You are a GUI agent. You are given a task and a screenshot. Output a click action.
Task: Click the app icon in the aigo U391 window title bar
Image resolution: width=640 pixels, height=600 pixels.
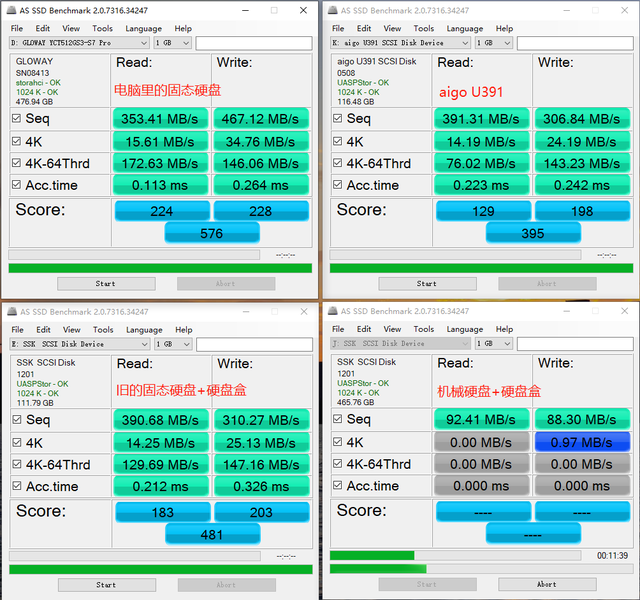pyautogui.click(x=332, y=11)
